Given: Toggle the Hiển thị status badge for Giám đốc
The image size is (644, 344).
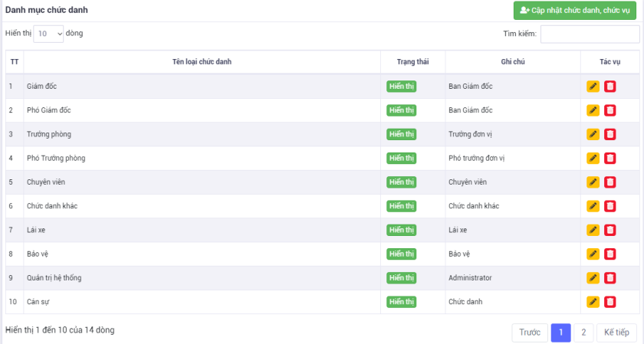Looking at the screenshot, I should [x=401, y=87].
